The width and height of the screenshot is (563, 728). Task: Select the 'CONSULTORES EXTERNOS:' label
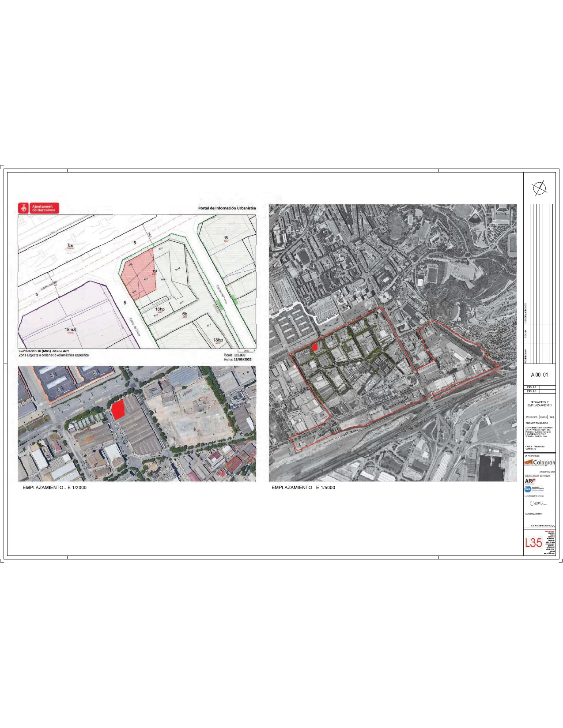(538, 476)
